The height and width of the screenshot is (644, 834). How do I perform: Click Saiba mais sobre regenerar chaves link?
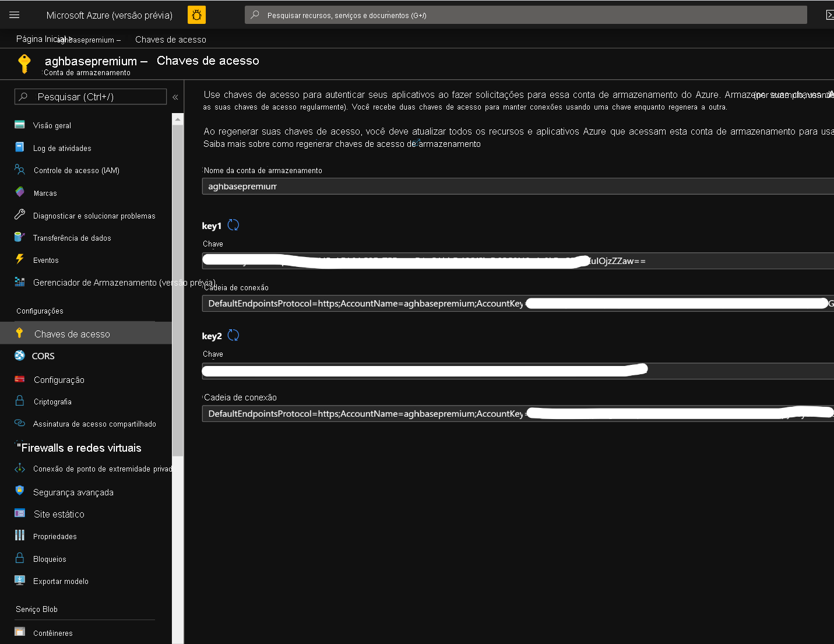(342, 144)
